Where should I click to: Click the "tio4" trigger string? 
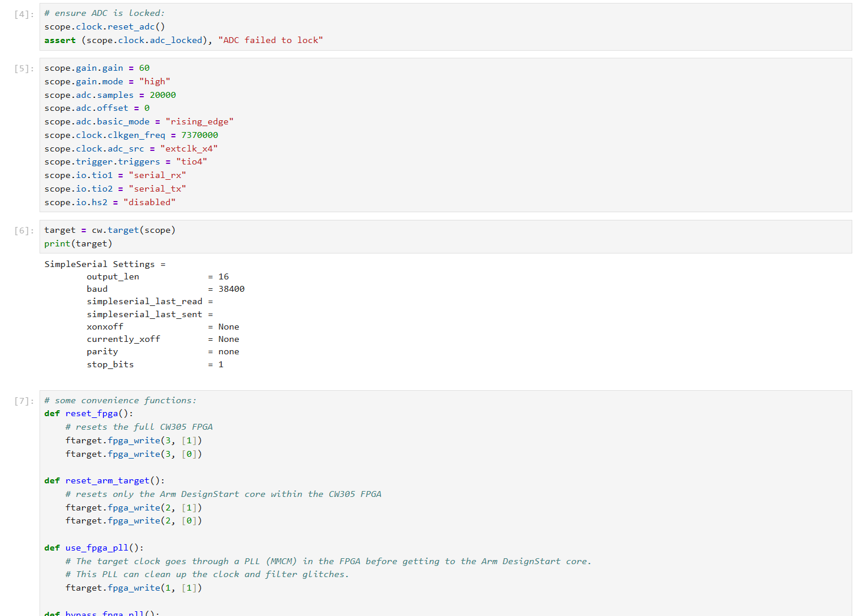tap(191, 162)
